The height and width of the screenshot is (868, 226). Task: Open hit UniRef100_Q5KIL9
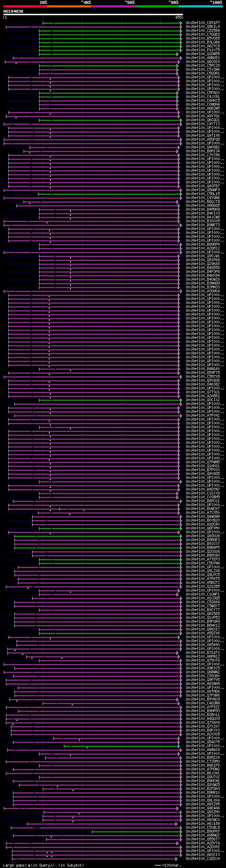click(203, 27)
